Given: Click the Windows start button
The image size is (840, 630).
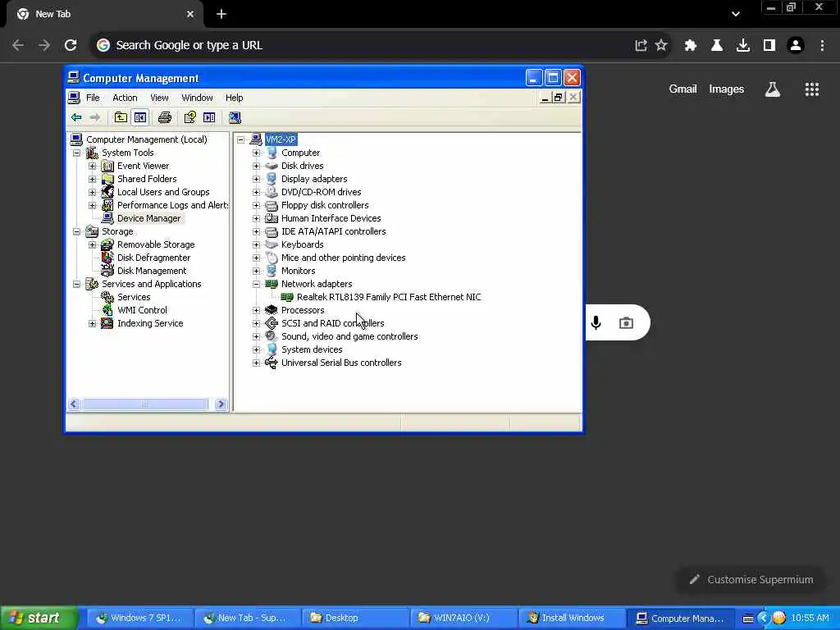Looking at the screenshot, I should pos(39,618).
